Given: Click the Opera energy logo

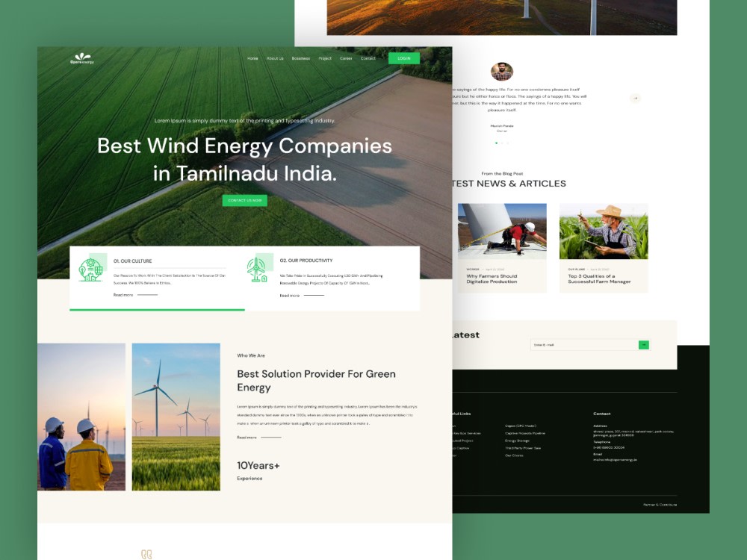Looking at the screenshot, I should click(82, 58).
